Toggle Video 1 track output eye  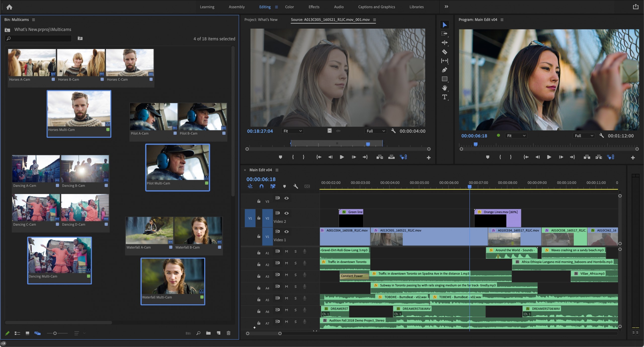287,231
